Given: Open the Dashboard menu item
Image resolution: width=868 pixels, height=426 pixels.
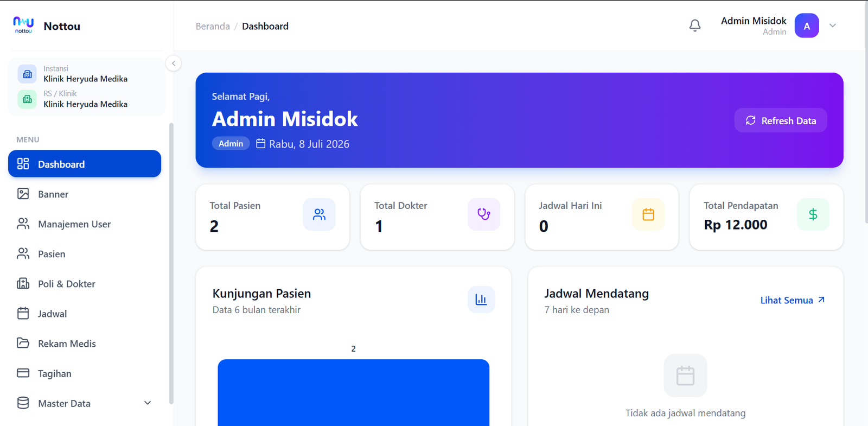Looking at the screenshot, I should coord(85,164).
